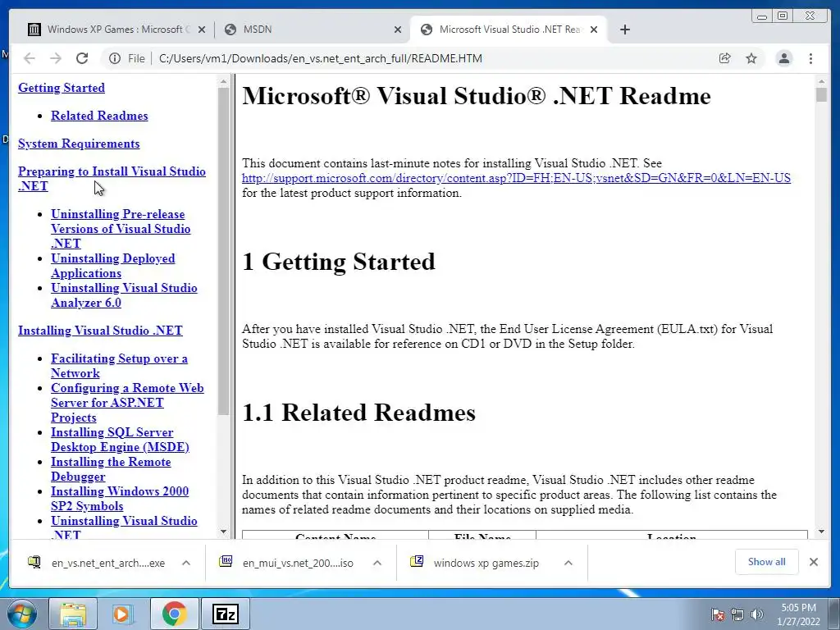Go to Installing SQL Server Desktop Engine
Screen dimensions: 840x630
click(x=120, y=440)
